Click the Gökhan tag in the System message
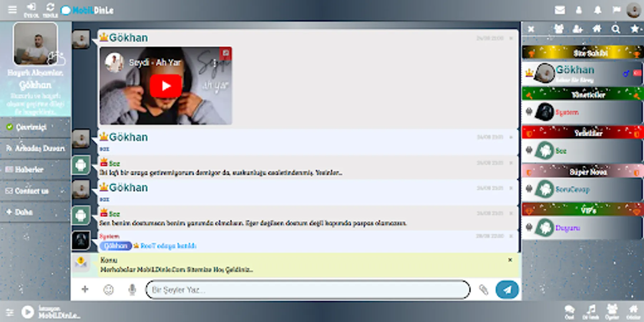Screen dimensions: 644x322 [116, 246]
